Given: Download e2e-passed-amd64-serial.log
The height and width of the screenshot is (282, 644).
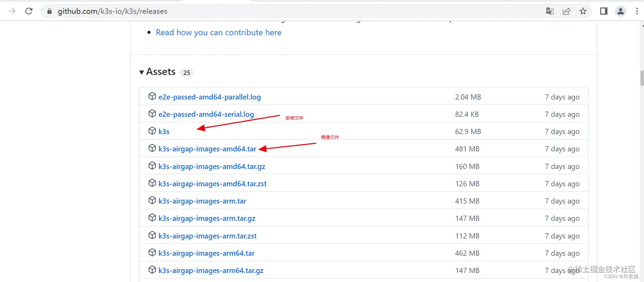Looking at the screenshot, I should coord(206,114).
